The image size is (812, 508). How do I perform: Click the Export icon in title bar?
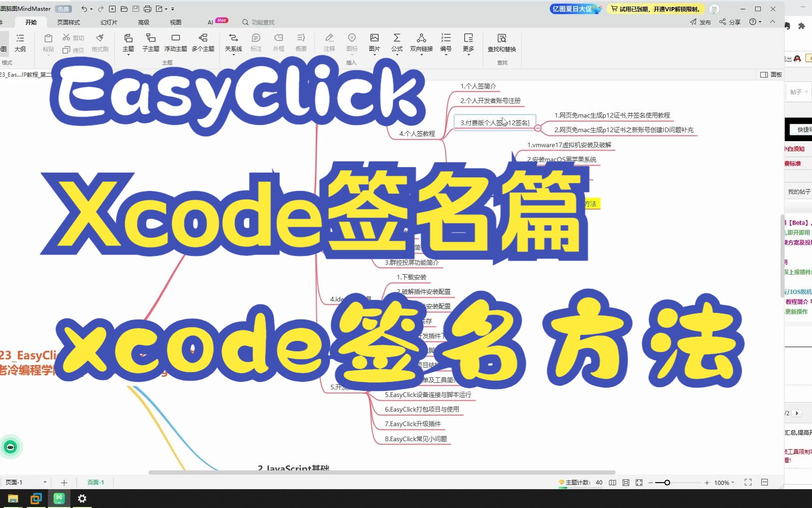(x=159, y=9)
